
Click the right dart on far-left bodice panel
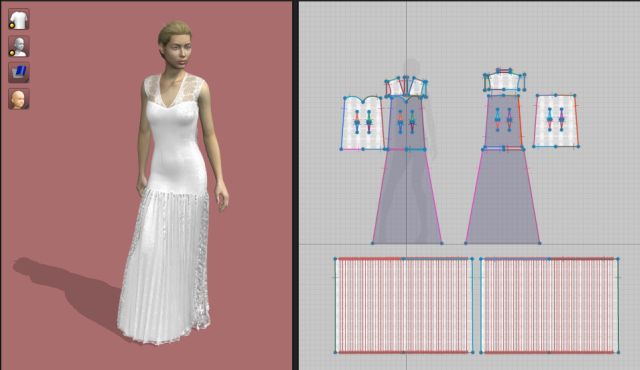click(369, 122)
